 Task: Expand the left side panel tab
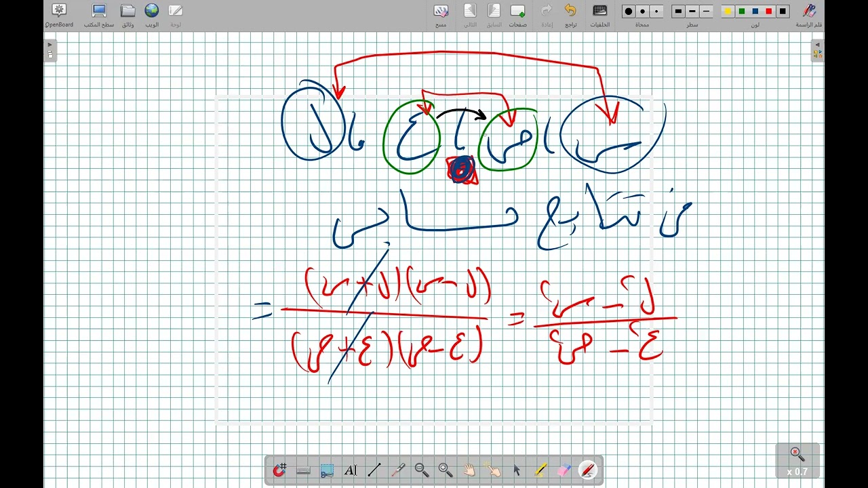[x=50, y=51]
